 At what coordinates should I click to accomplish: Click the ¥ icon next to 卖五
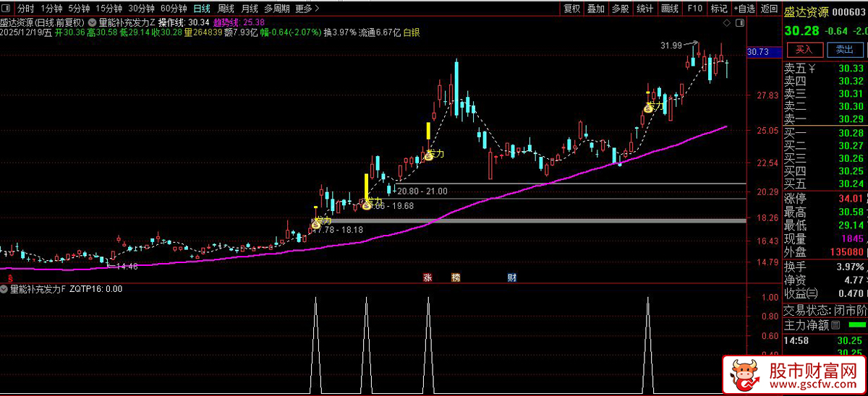point(813,69)
